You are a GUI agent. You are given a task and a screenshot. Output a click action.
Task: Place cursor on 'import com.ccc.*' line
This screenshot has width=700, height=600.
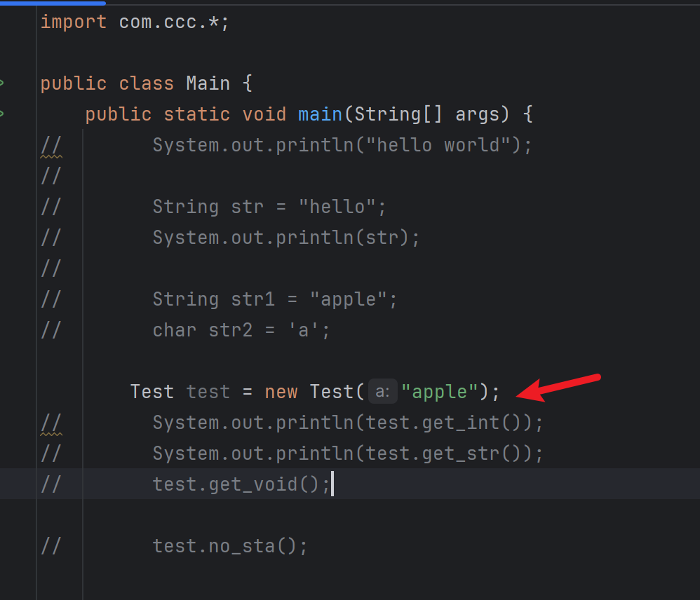tap(135, 22)
